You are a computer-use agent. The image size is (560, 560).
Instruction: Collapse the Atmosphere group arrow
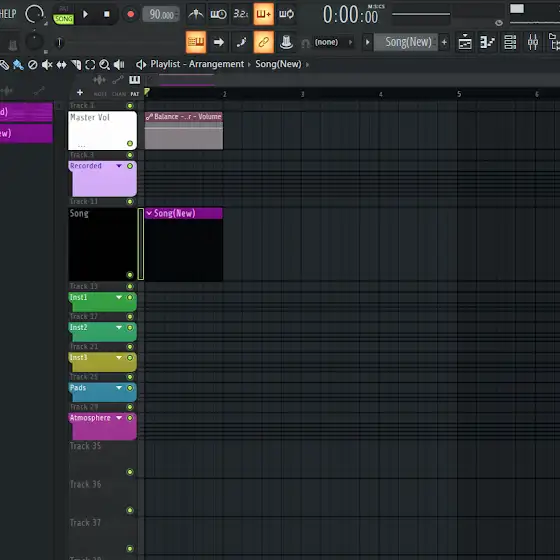click(119, 418)
